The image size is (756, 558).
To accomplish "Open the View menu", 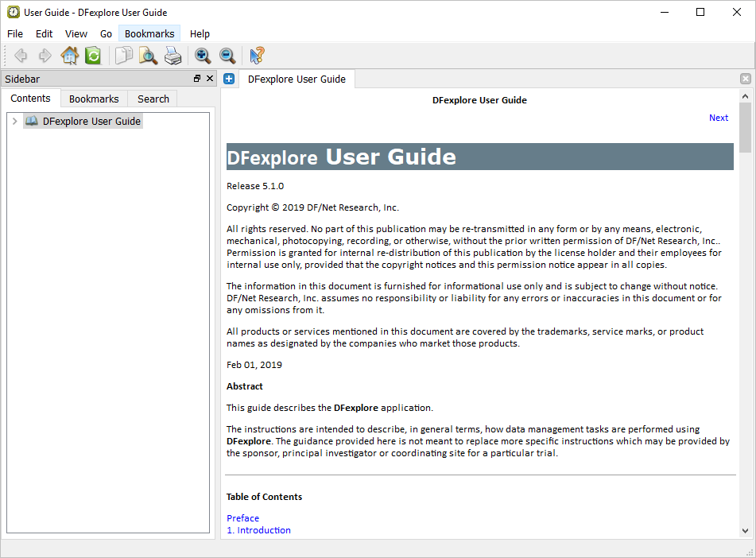I will point(76,33).
